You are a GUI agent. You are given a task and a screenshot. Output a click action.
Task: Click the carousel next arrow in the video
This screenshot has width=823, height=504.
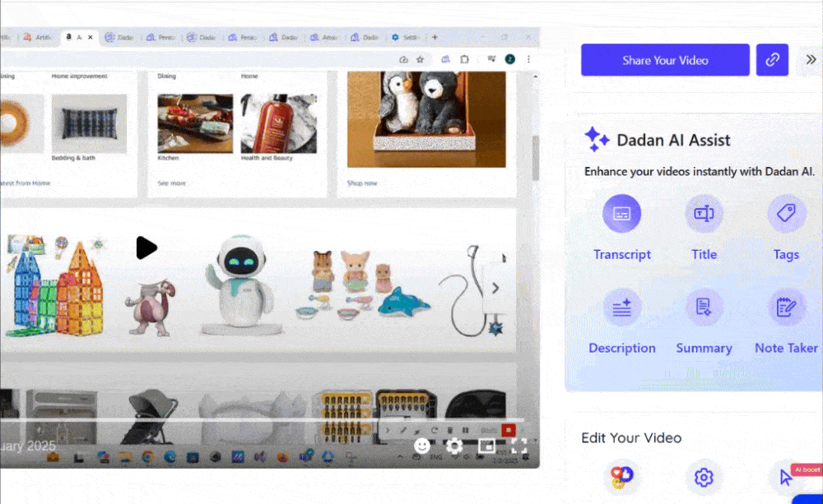pos(495,288)
